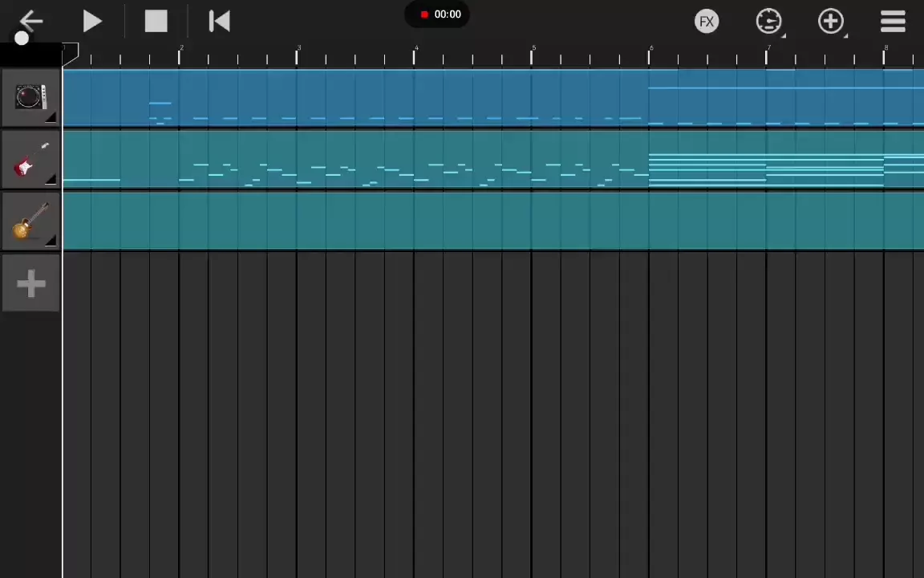This screenshot has width=924, height=578.
Task: Tap the back arrow icon
Action: [30, 21]
